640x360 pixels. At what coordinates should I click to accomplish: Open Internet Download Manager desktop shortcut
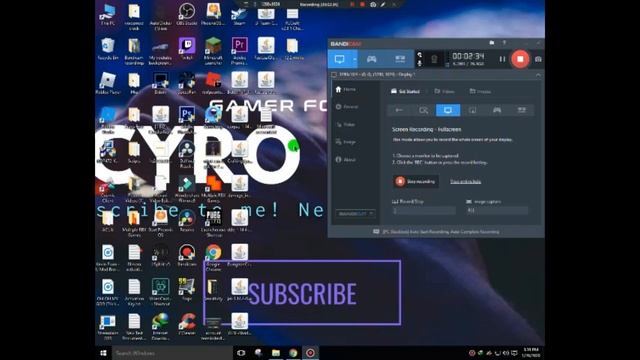pos(160,326)
